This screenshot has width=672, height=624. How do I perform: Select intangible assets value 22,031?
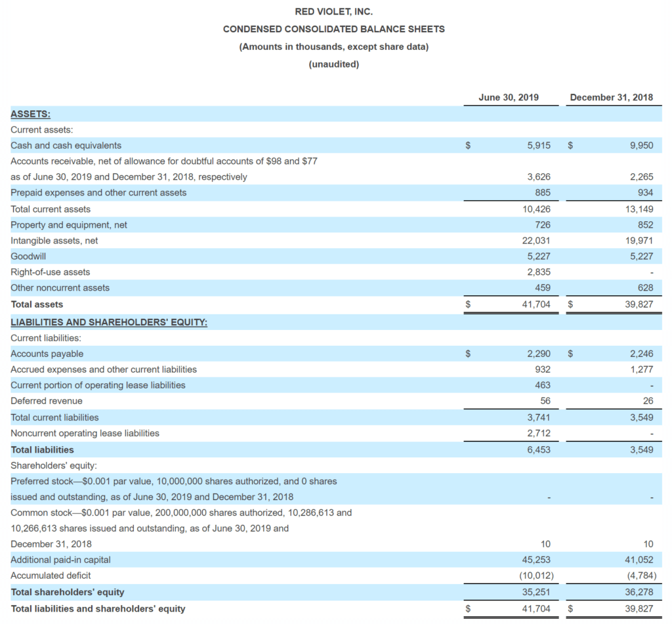(x=536, y=241)
